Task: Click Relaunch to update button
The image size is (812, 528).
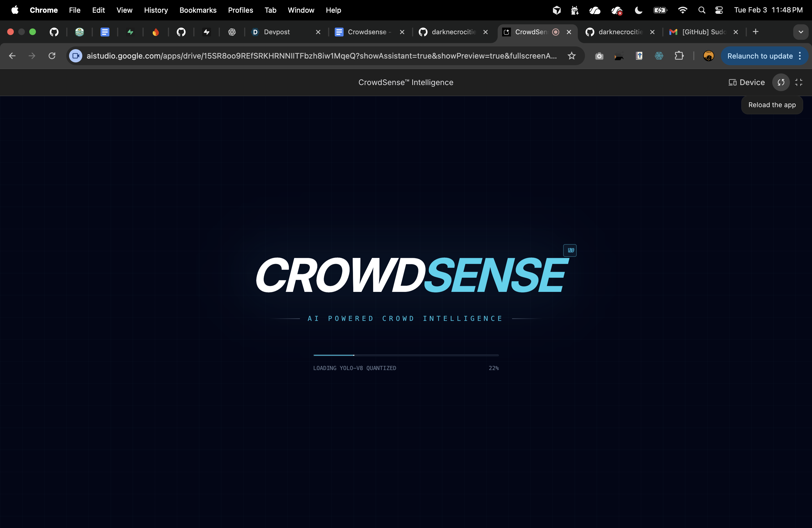Action: (x=760, y=56)
